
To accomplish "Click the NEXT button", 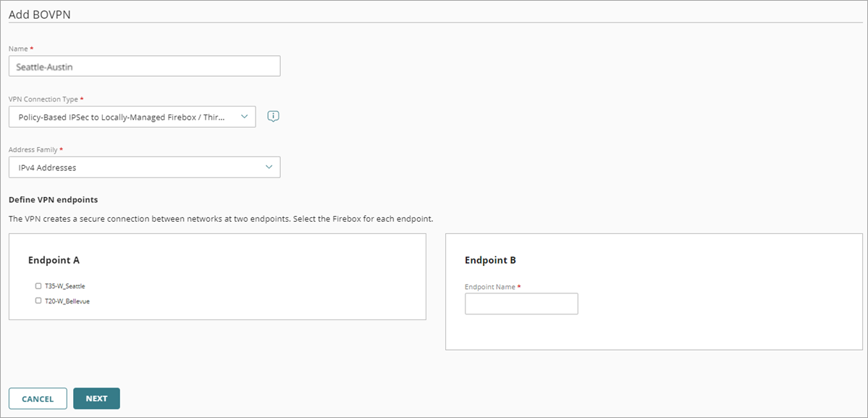I will (x=96, y=398).
